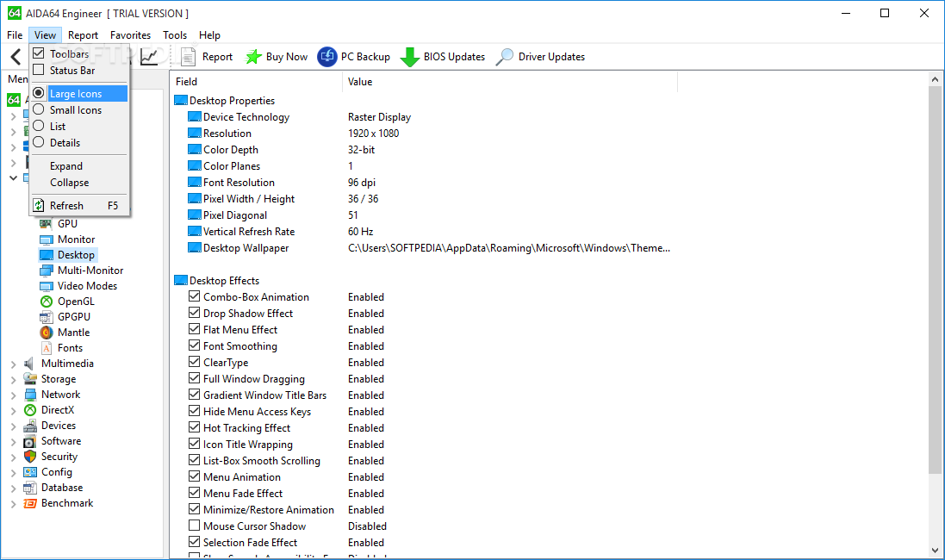Open the Fonts tree item

click(70, 348)
